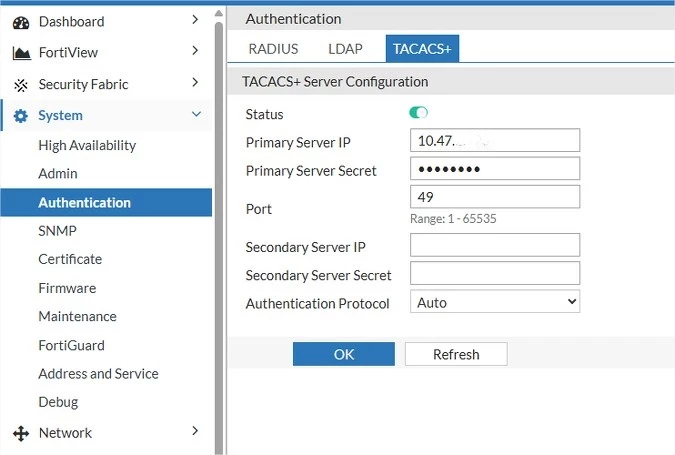The image size is (675, 455).
Task: Expand the Network menu chevron
Action: click(195, 430)
